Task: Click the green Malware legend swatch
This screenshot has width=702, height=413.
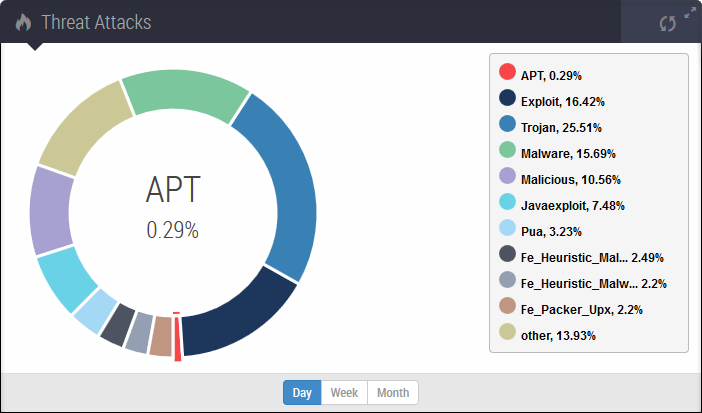Action: tap(507, 150)
